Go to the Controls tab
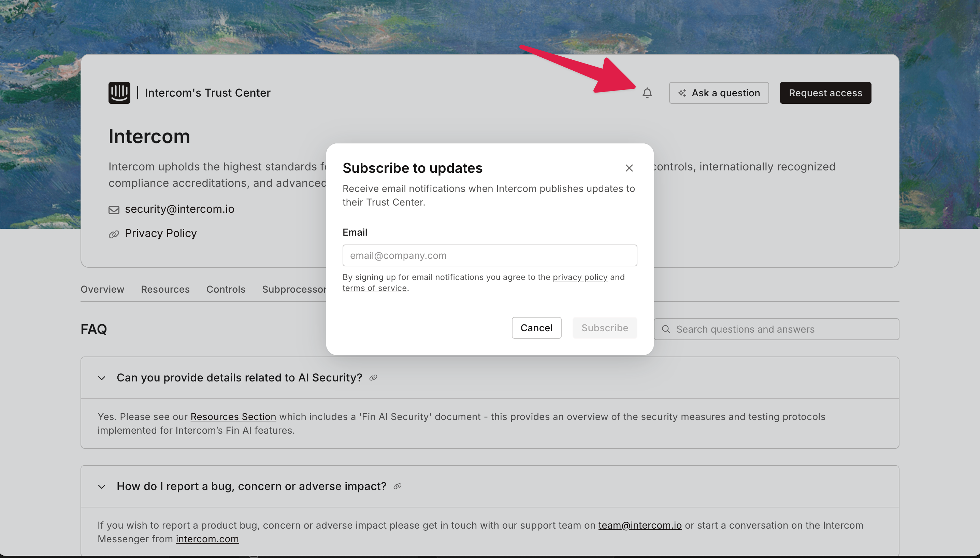Viewport: 980px width, 558px height. pos(226,289)
